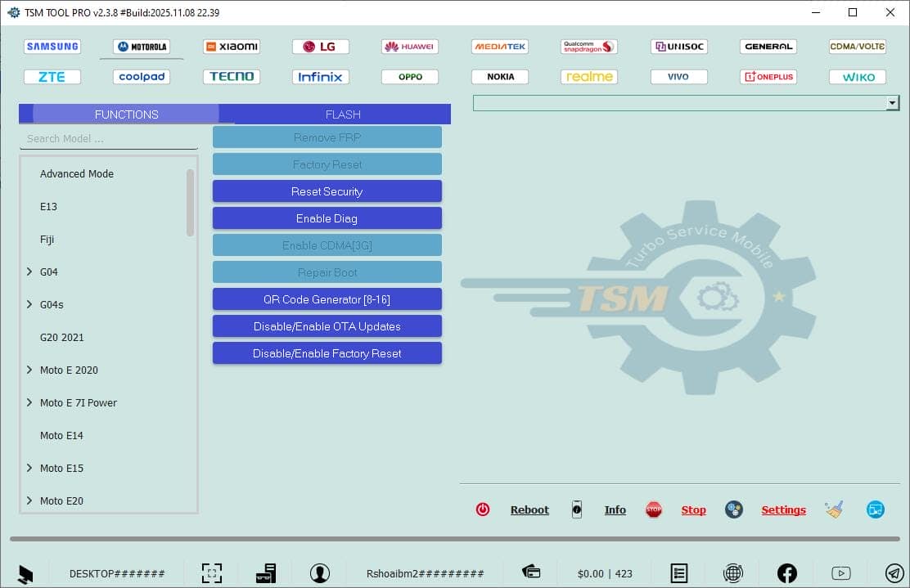Select the SAMSUNG brand tab
This screenshot has height=588, width=910.
tap(52, 46)
